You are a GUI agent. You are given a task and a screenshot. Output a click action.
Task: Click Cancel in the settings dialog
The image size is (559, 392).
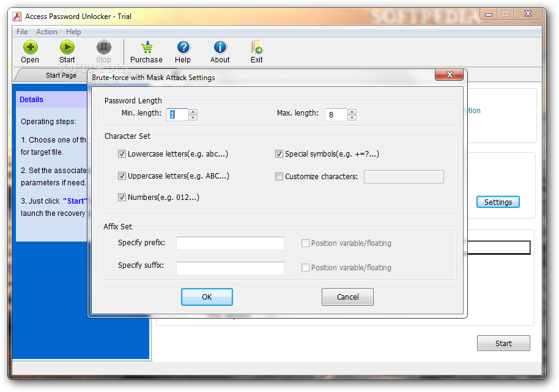click(347, 297)
